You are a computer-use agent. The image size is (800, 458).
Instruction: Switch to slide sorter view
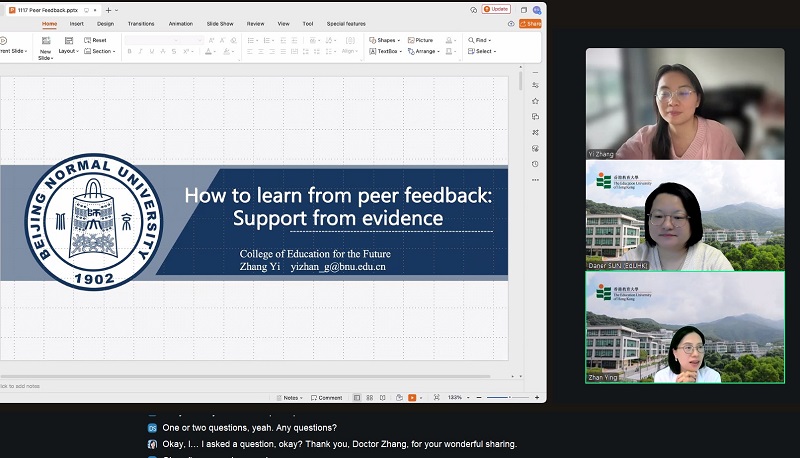(369, 397)
